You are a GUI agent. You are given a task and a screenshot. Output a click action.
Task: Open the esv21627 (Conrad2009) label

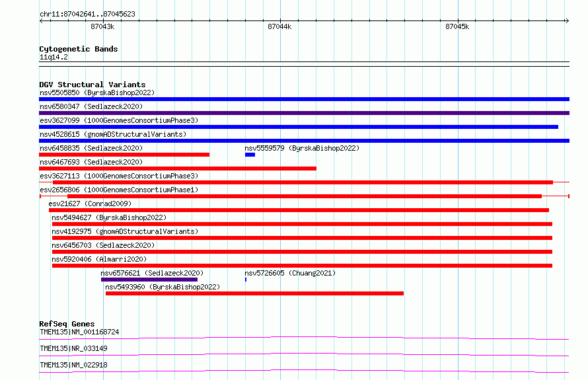click(90, 204)
